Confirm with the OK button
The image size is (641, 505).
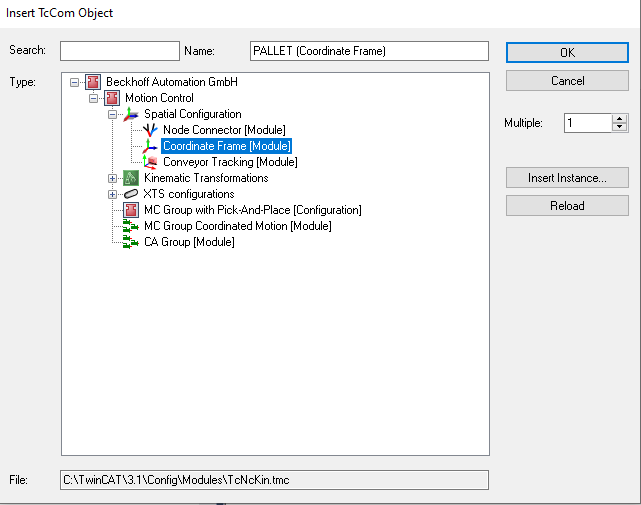567,52
